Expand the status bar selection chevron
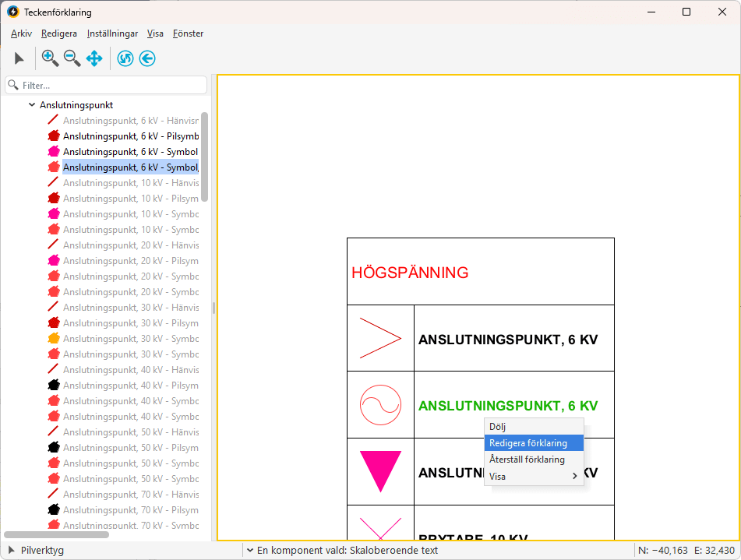The image size is (741, 560). click(249, 551)
